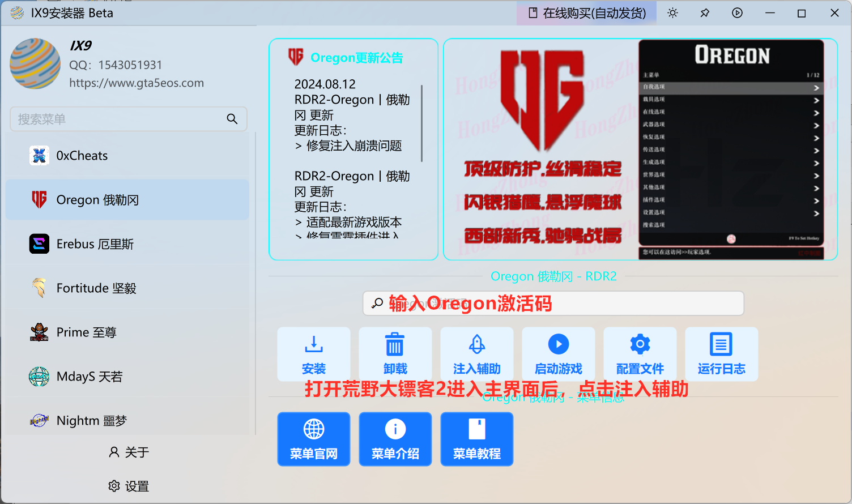
Task: Click the circled play icon in title bar
Action: pos(737,13)
